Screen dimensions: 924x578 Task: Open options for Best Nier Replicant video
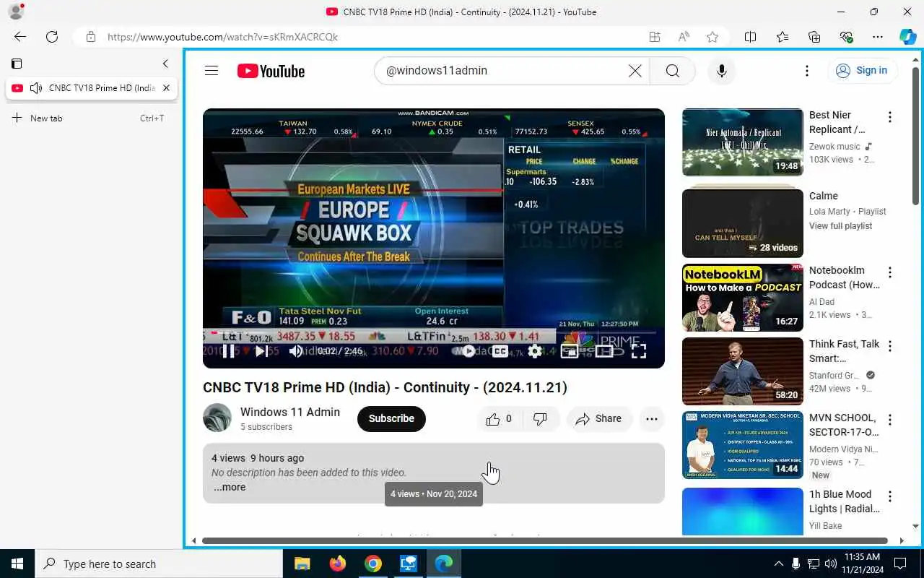[x=890, y=117]
